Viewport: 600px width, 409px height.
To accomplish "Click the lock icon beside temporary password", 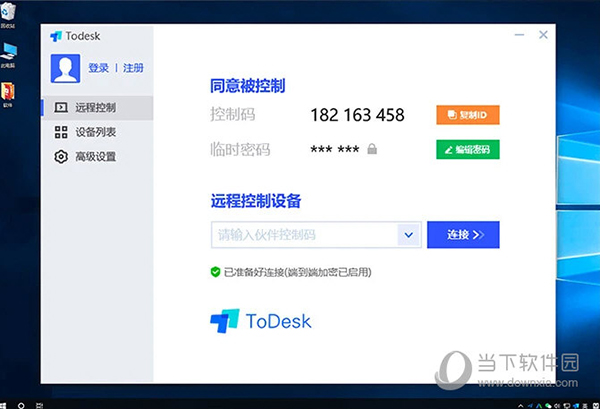I will click(x=372, y=149).
